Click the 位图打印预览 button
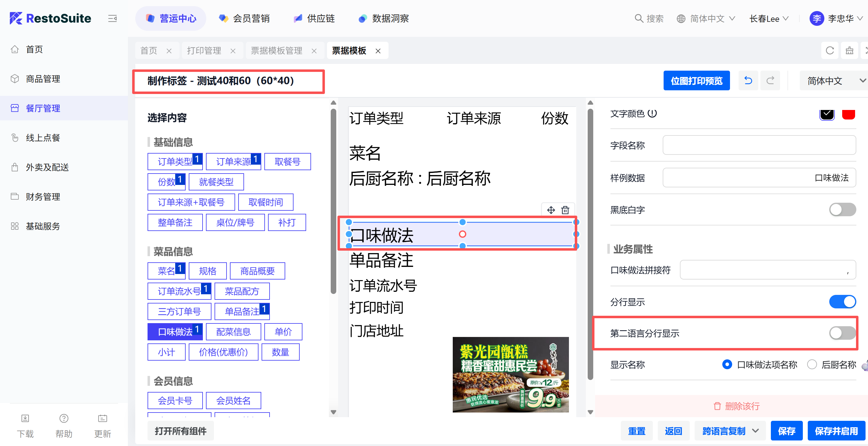 tap(696, 81)
